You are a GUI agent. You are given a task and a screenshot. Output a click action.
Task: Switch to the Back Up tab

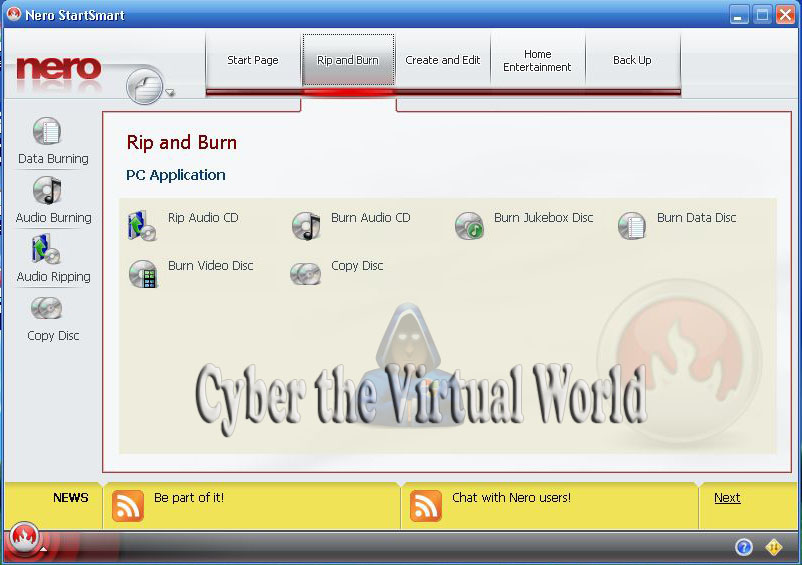[632, 60]
